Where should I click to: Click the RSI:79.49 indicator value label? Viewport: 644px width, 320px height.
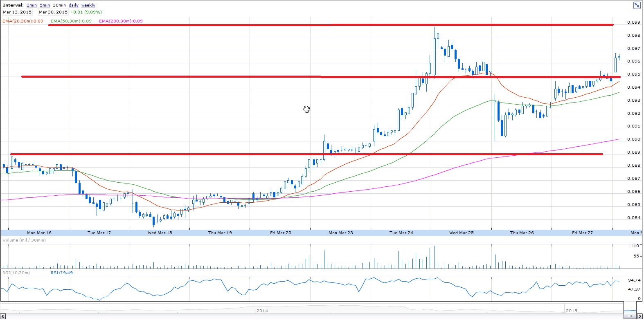point(62,273)
